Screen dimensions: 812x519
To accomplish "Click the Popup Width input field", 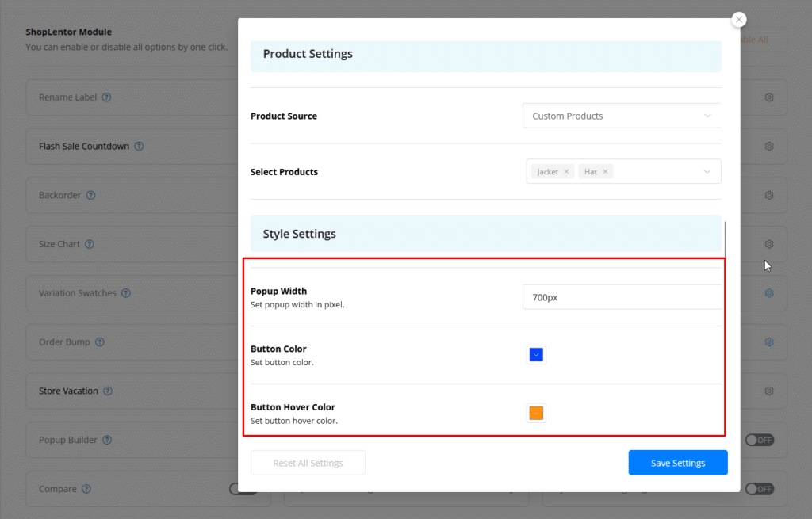I will (622, 297).
